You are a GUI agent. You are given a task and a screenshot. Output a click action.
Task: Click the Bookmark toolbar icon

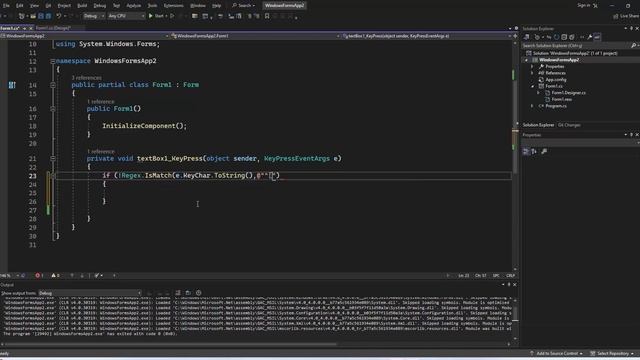click(x=267, y=16)
